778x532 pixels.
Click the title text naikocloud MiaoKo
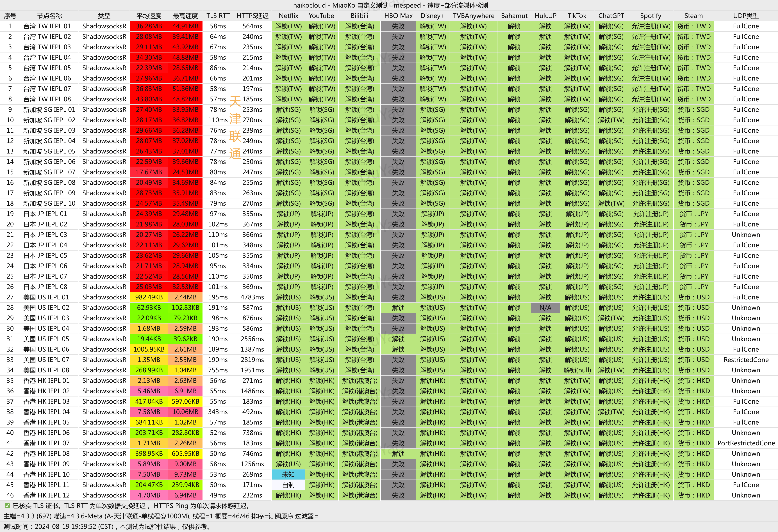coord(390,5)
